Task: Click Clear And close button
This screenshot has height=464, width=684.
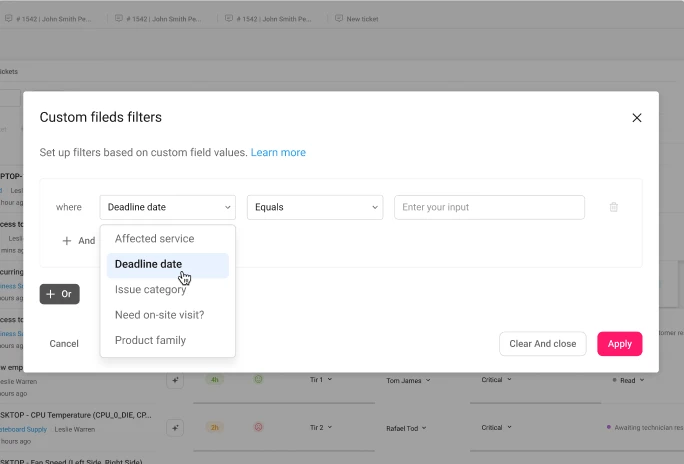Action: pyautogui.click(x=542, y=344)
